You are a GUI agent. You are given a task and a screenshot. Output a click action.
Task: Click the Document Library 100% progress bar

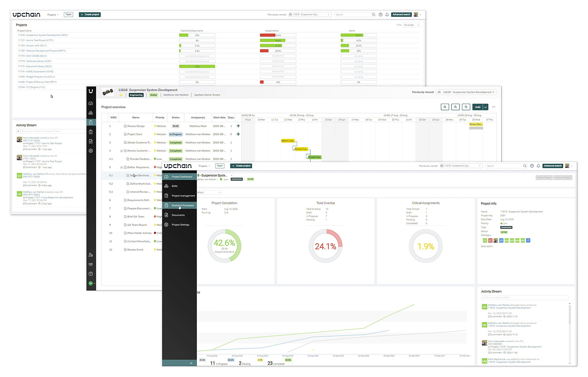(x=197, y=66)
